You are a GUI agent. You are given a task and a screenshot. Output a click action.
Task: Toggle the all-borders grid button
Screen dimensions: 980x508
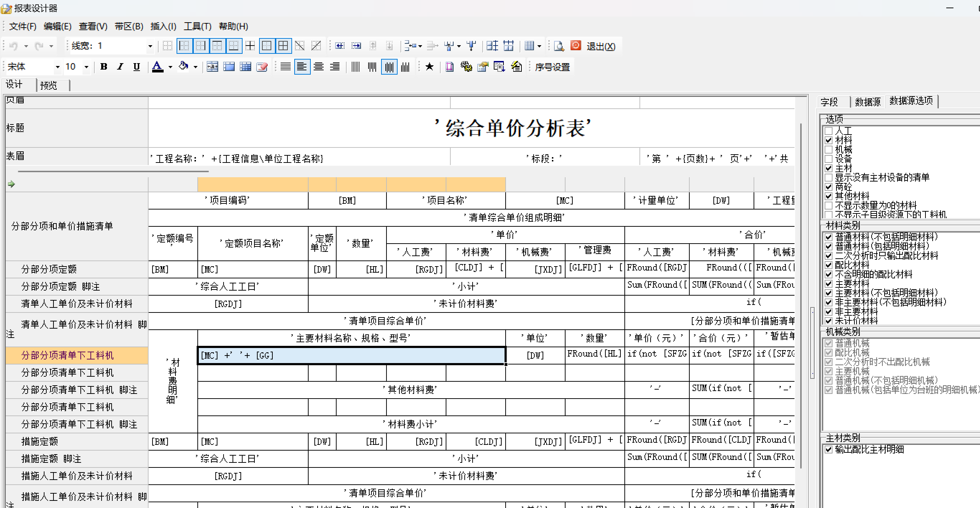click(x=283, y=46)
